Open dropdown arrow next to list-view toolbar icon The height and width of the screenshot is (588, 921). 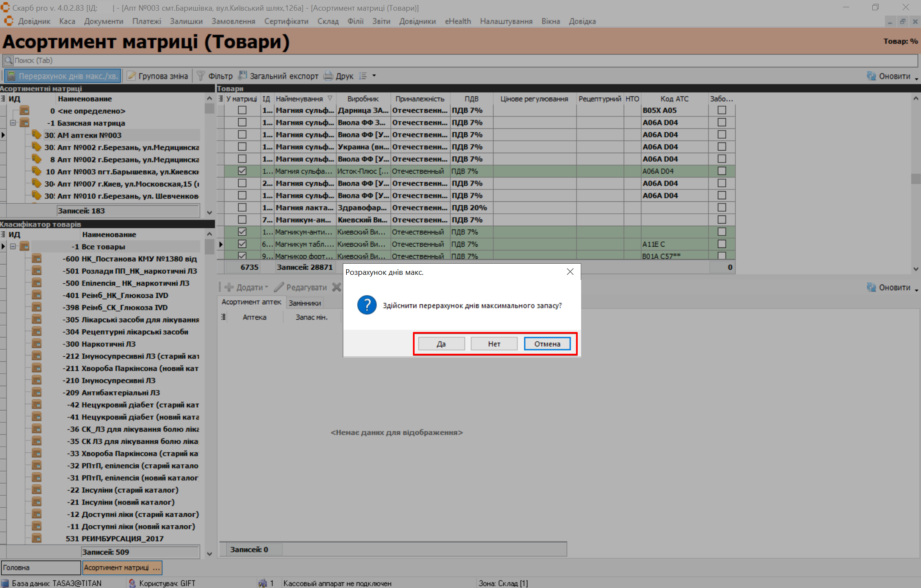click(374, 76)
